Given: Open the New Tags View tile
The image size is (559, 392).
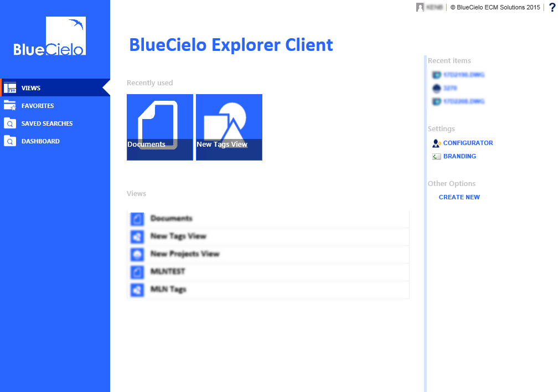Looking at the screenshot, I should 229,127.
